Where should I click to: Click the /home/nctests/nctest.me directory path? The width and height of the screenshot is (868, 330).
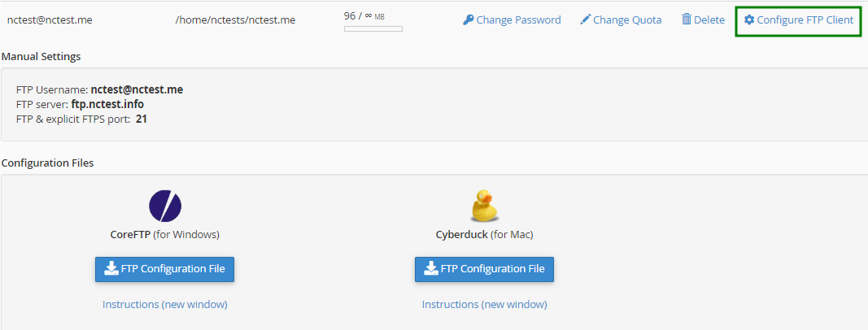pyautogui.click(x=235, y=20)
